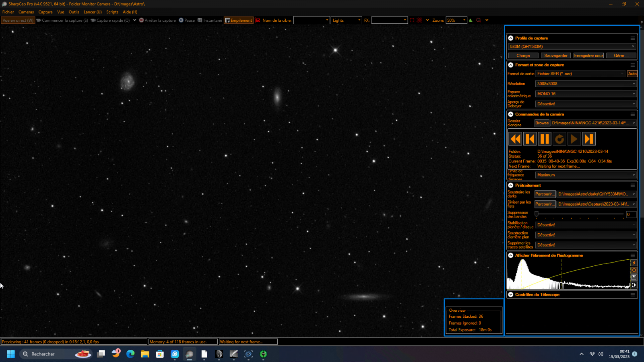Click the red icon right of Empilement
The height and width of the screenshot is (362, 644).
pos(258,20)
